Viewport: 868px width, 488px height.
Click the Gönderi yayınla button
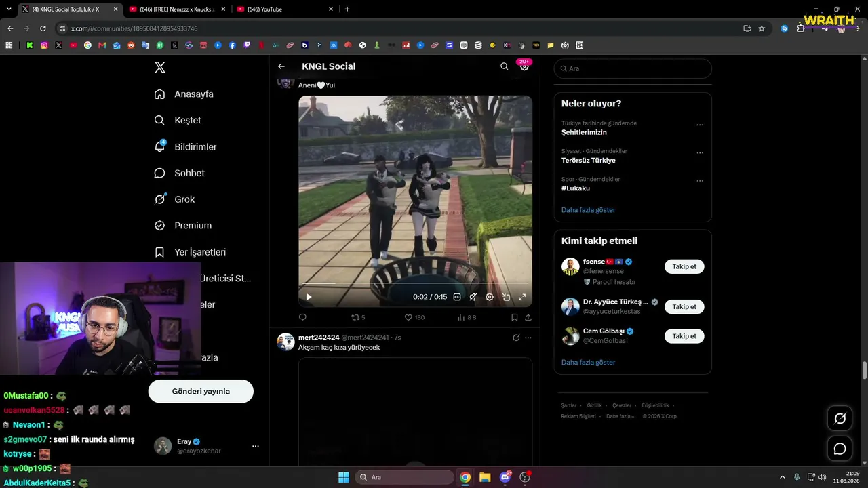pos(201,391)
